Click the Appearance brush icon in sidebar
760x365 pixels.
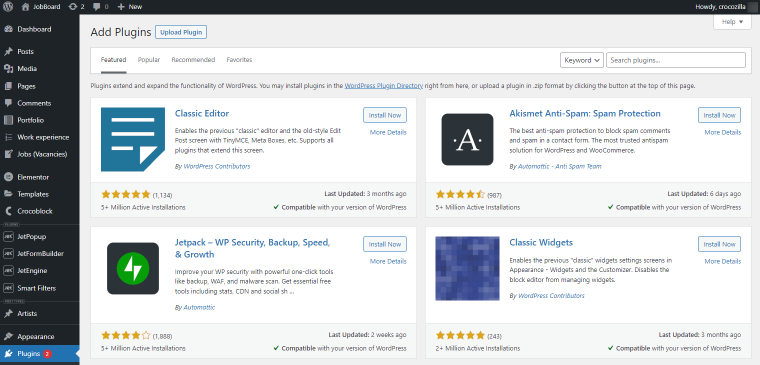(8, 336)
